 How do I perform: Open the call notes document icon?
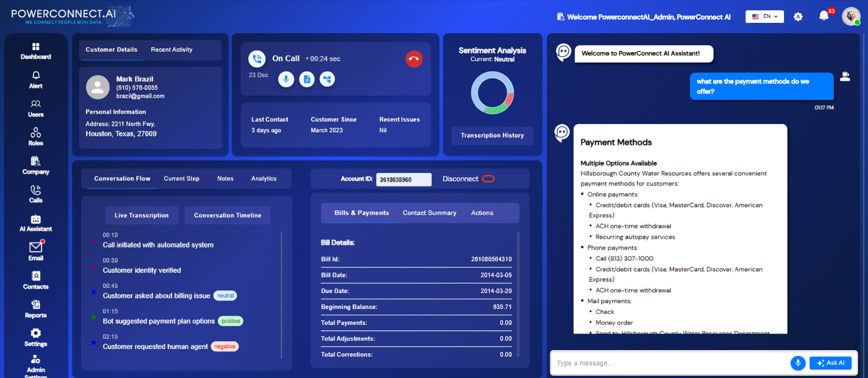(x=307, y=79)
